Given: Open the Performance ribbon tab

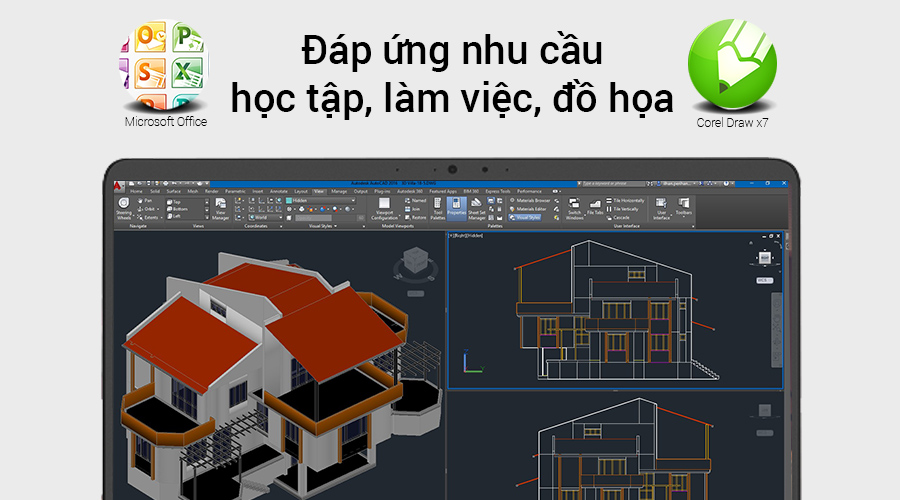Looking at the screenshot, I should point(529,191).
